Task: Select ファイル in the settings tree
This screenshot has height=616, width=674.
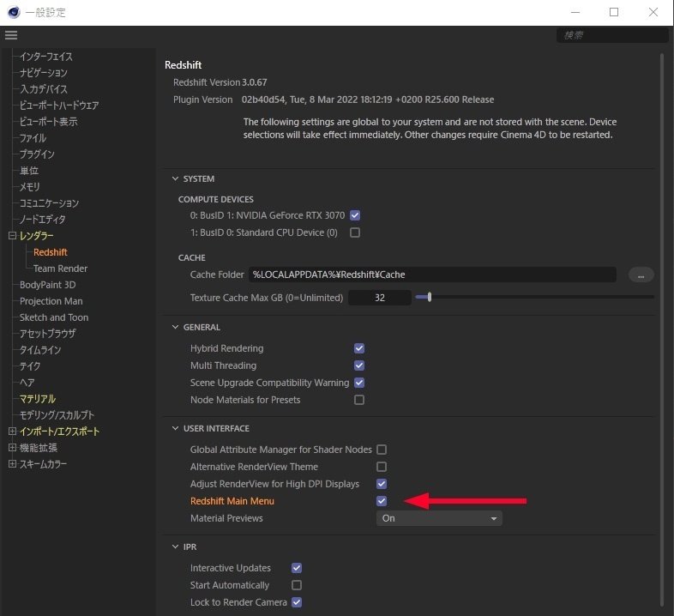Action: click(33, 138)
